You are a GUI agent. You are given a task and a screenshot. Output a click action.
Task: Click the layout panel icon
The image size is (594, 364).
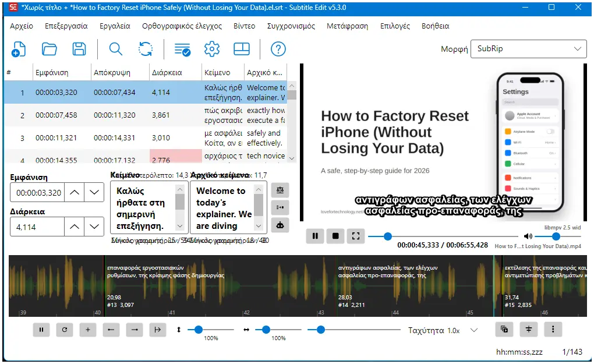[241, 50]
